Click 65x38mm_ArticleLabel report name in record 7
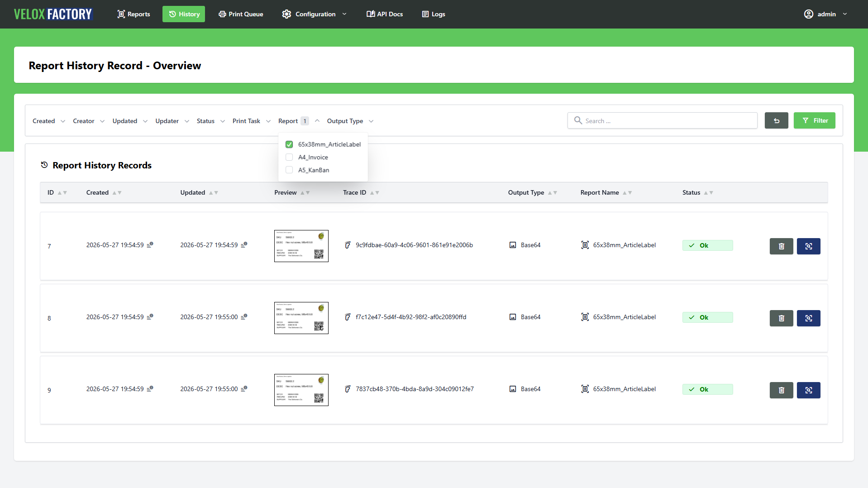Viewport: 868px width, 488px height. [x=624, y=245]
